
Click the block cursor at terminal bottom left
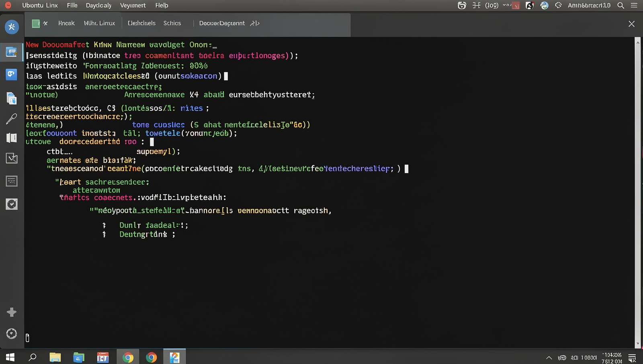point(27,338)
